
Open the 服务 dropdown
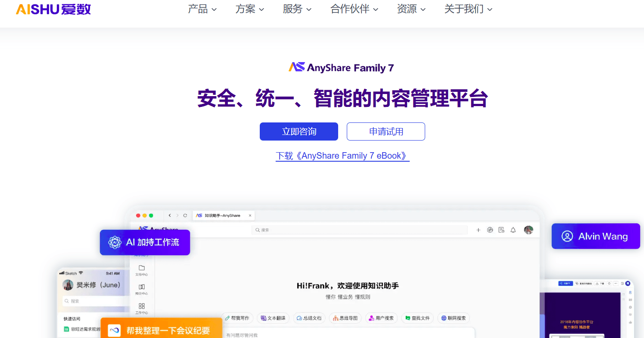click(297, 9)
